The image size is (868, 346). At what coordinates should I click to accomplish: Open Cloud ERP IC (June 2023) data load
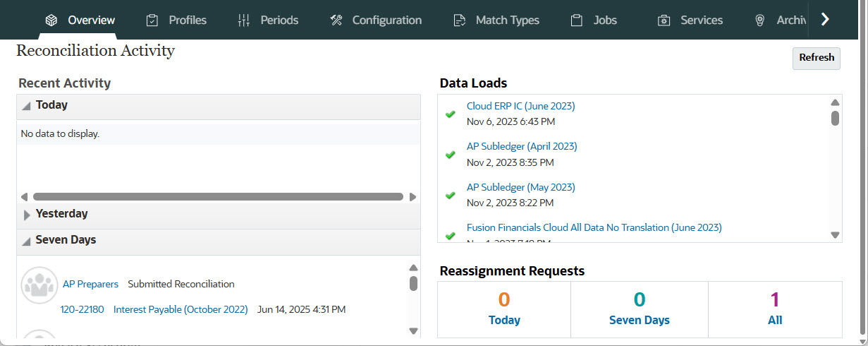pos(520,106)
